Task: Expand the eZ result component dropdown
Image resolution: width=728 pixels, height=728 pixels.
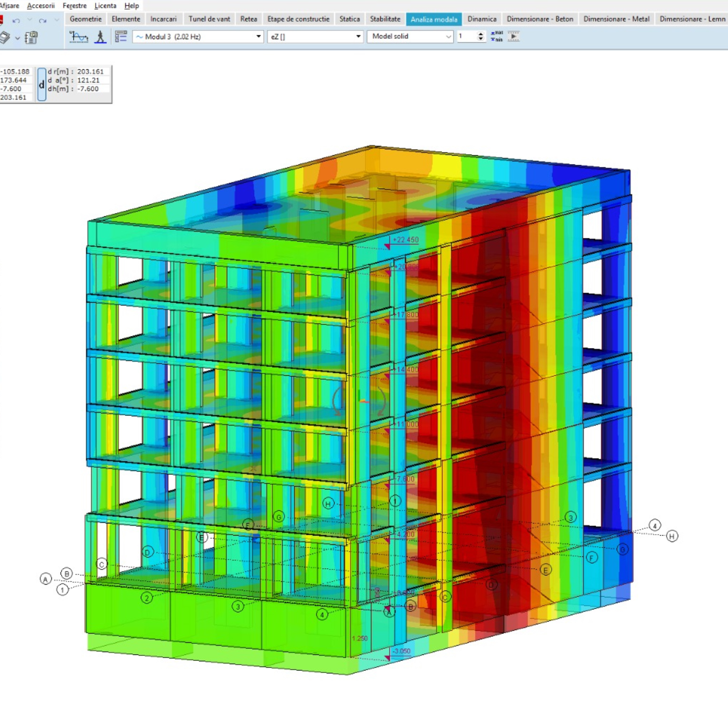Action: click(358, 37)
